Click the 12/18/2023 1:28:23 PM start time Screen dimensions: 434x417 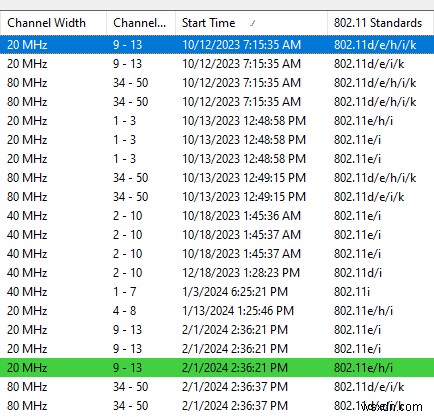pyautogui.click(x=241, y=273)
